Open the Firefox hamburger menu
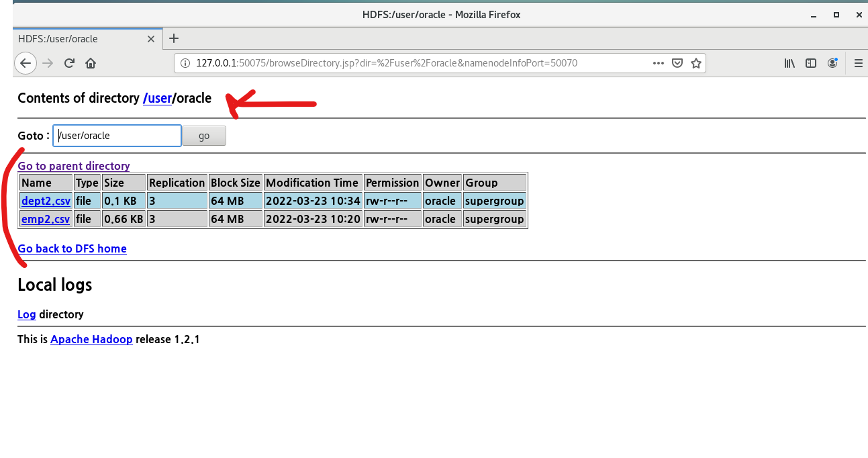The width and height of the screenshot is (868, 458). point(858,63)
